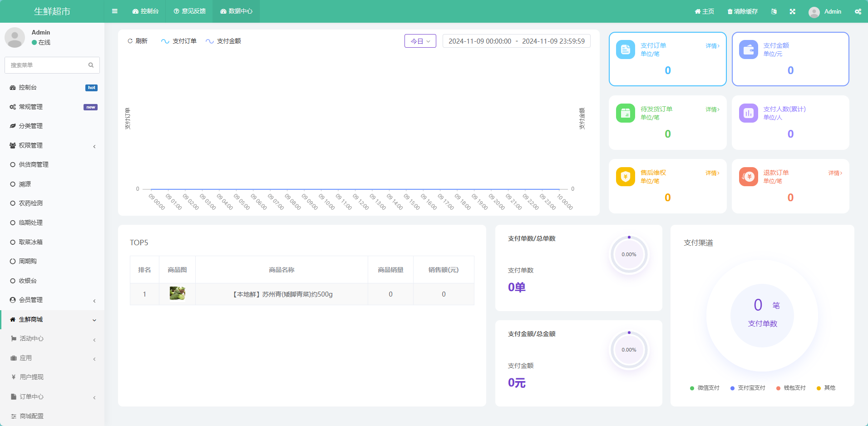Open 详情 link on 待发货订单 card
This screenshot has height=426, width=868.
coord(712,109)
